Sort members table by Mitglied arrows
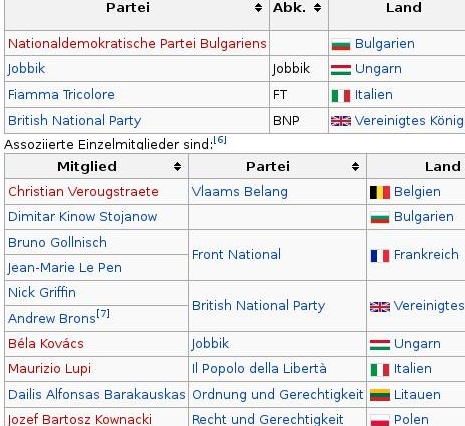Image resolution: width=465 pixels, height=426 pixels. tap(177, 166)
